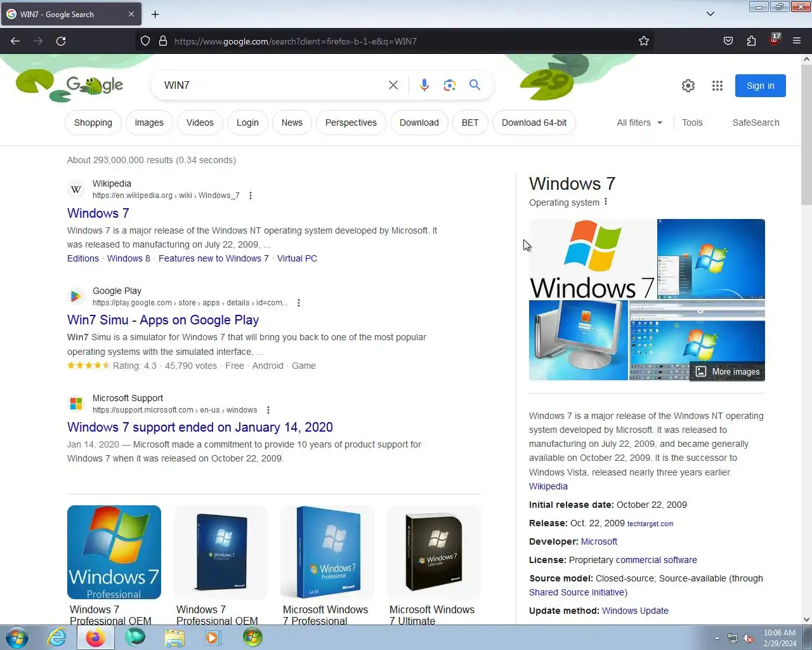Open the Windows 7 Wikipedia result title
Viewport: 812px width, 650px height.
pyautogui.click(x=98, y=213)
